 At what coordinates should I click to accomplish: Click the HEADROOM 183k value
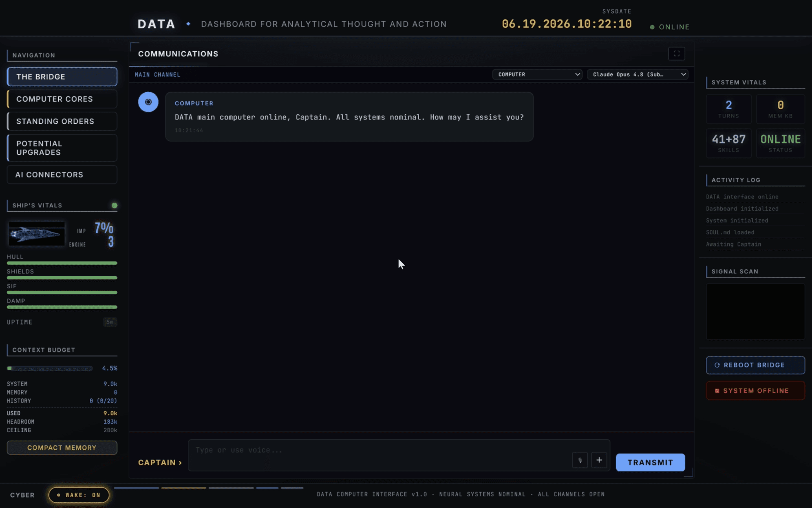pyautogui.click(x=110, y=422)
